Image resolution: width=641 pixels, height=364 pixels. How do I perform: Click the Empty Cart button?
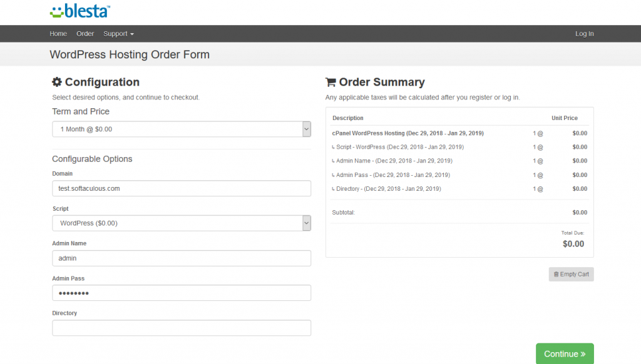pyautogui.click(x=571, y=274)
